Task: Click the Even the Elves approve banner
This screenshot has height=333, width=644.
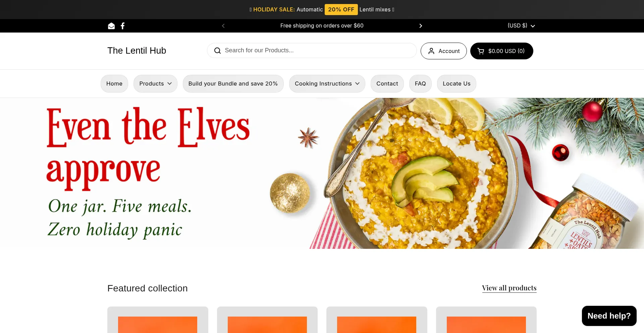Action: coord(322,173)
